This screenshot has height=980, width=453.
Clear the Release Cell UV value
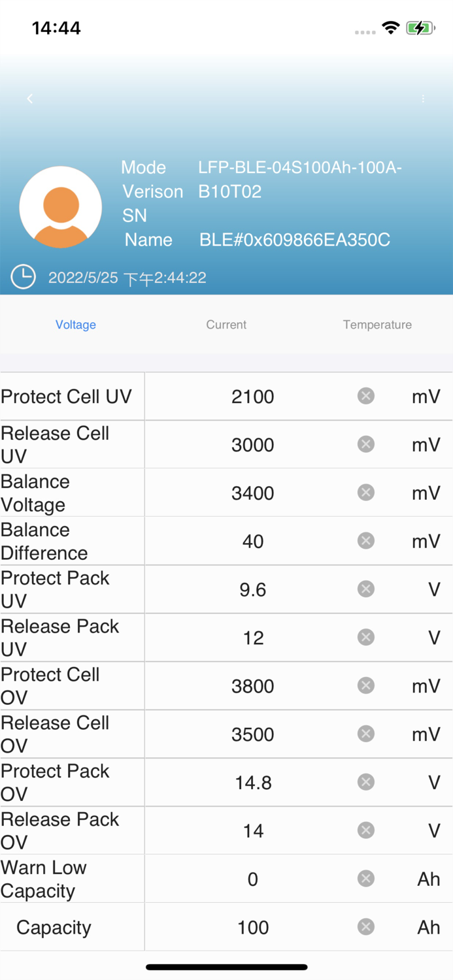click(x=365, y=444)
